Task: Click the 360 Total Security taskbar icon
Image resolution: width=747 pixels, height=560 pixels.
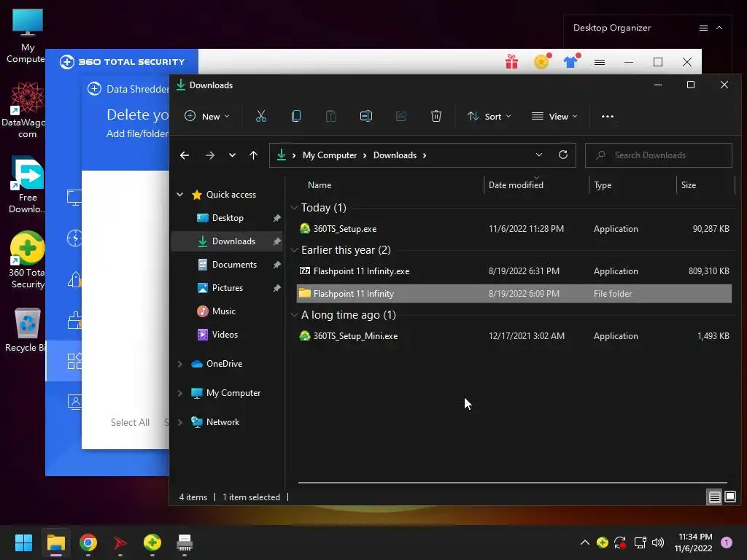Action: pyautogui.click(x=152, y=542)
